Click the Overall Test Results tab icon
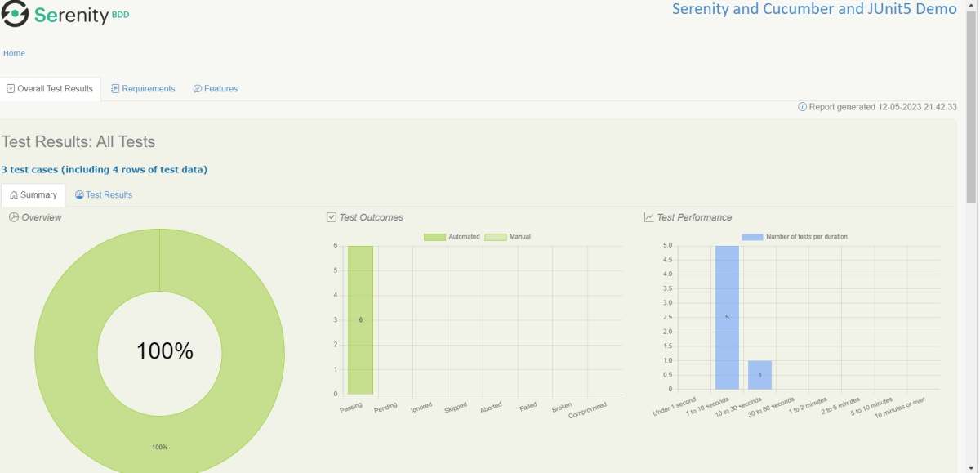The image size is (980, 473). point(11,89)
